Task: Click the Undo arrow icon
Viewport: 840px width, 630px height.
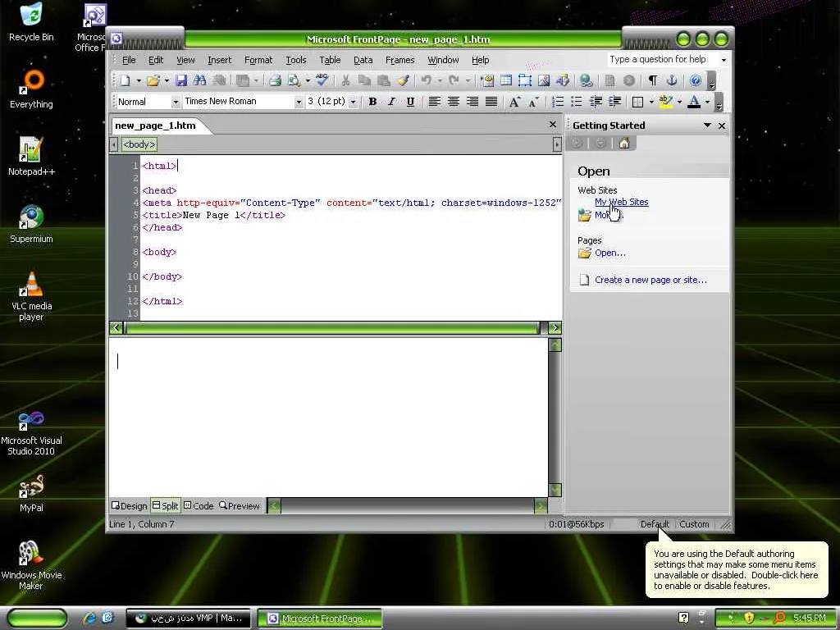Action: 427,80
